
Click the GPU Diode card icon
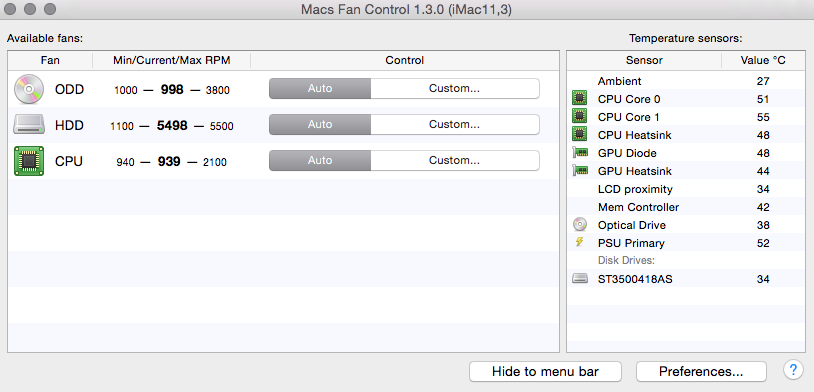click(x=579, y=153)
